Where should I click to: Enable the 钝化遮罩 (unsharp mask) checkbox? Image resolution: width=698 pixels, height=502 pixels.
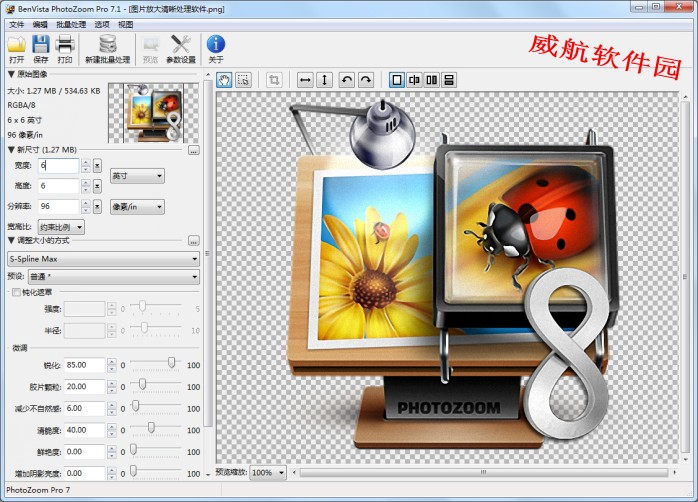[x=16, y=292]
